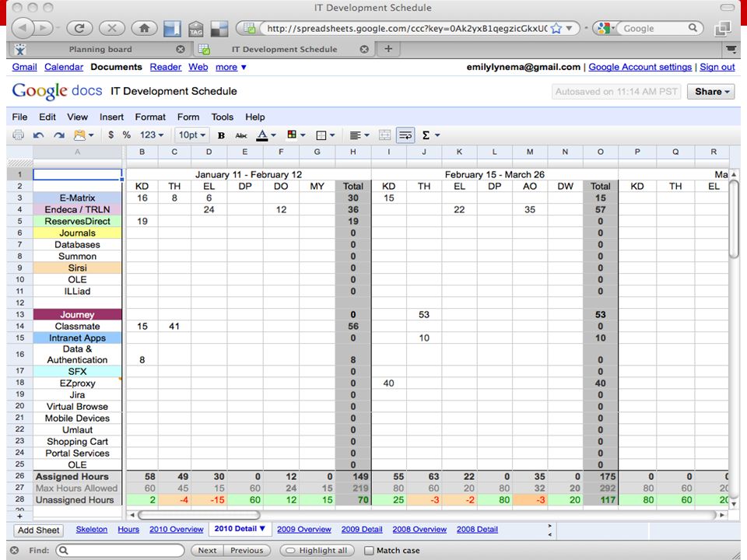Screen dimensions: 747x560
Task: Open the search engine selector dropdown
Action: click(x=607, y=28)
